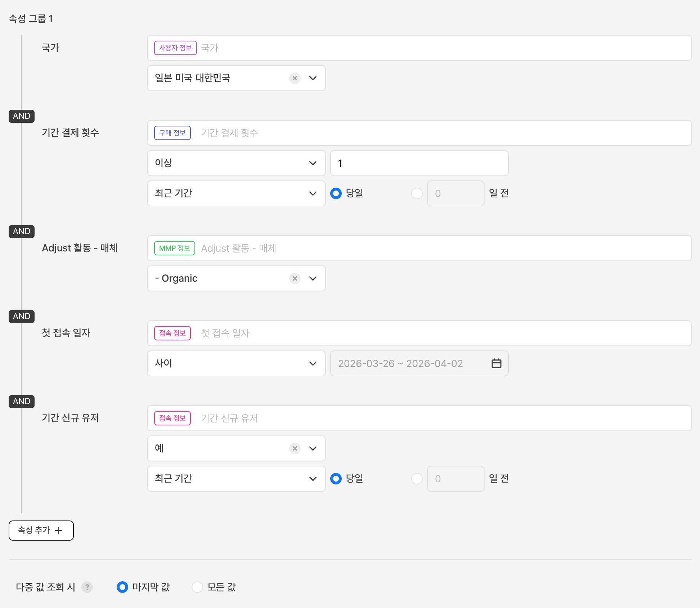Screen dimensions: 700x608
Task: Select the 모든 값 radio option
Action: tap(197, 587)
